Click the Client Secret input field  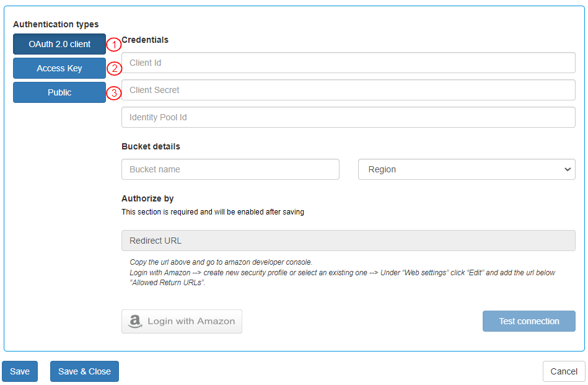pyautogui.click(x=348, y=89)
